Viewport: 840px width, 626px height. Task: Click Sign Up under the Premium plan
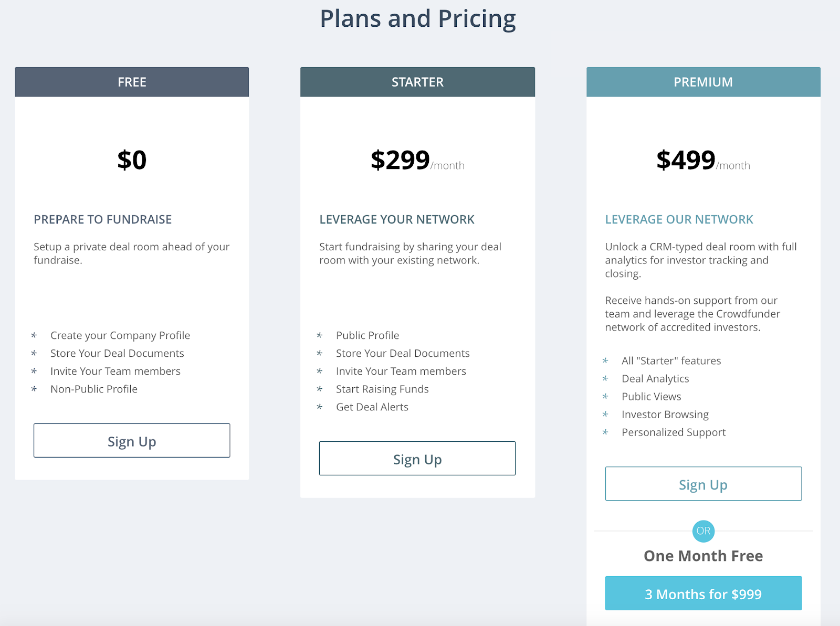[703, 484]
